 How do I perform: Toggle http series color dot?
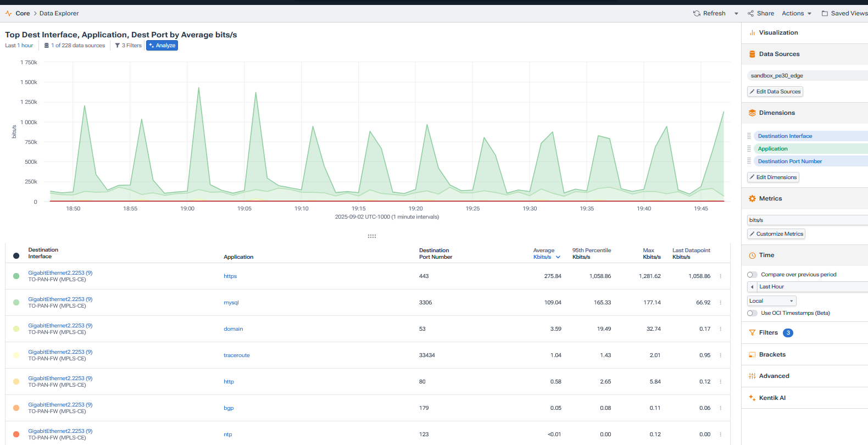point(16,382)
